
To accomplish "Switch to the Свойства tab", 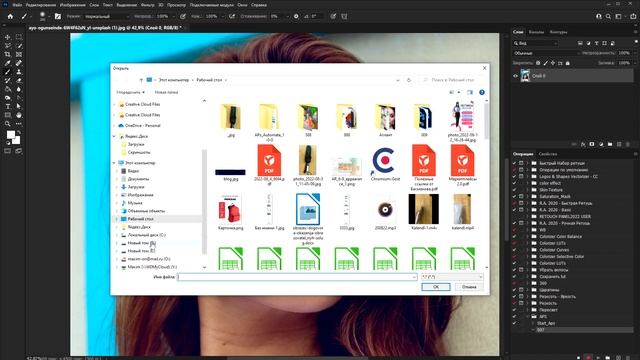I will point(548,154).
